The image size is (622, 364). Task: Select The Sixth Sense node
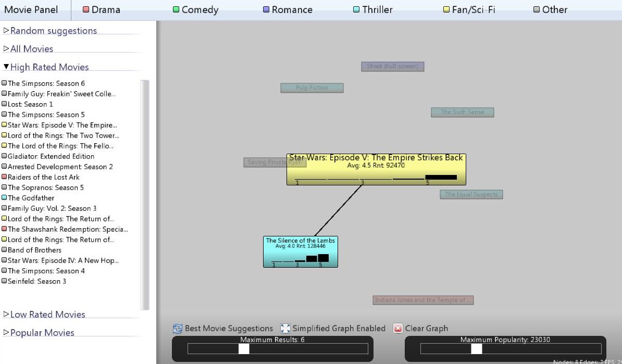click(x=463, y=112)
